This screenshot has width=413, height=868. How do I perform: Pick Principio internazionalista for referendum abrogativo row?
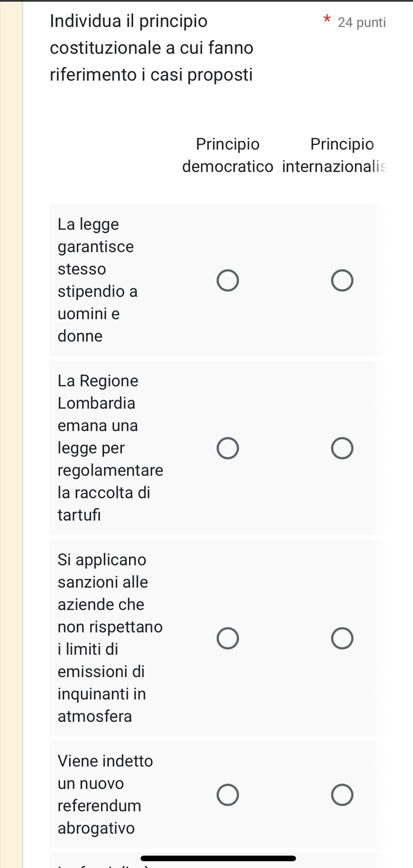pyautogui.click(x=342, y=795)
